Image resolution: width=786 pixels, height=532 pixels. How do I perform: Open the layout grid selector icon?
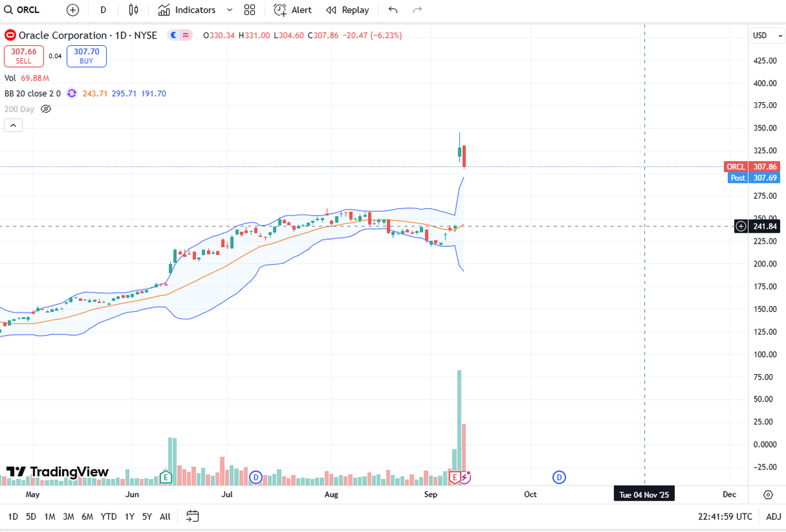pyautogui.click(x=250, y=10)
